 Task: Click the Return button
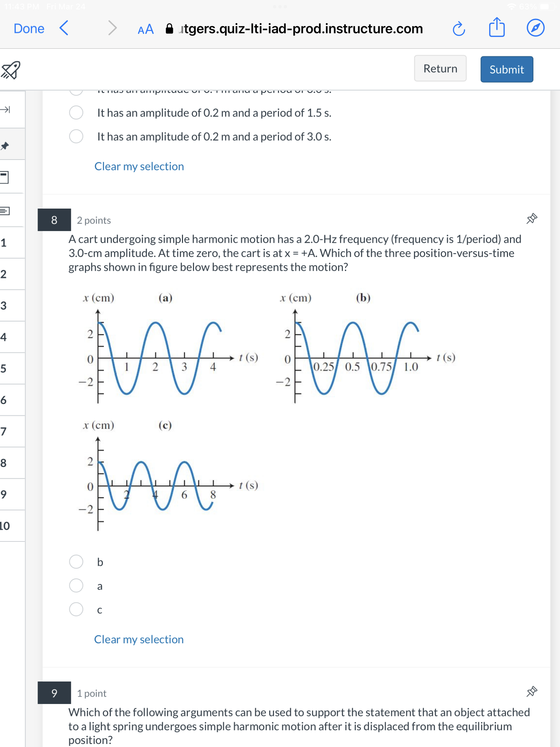pyautogui.click(x=440, y=69)
